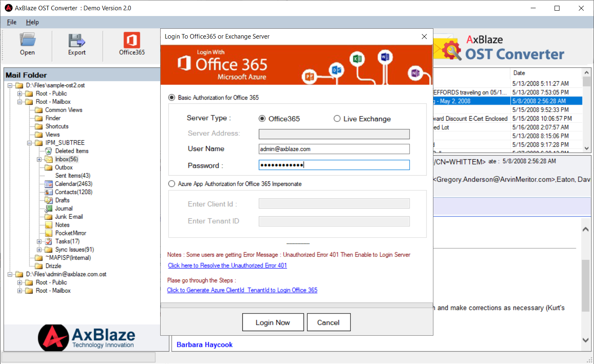594x364 pixels.
Task: Choose Live Exchange server type radio button
Action: (x=337, y=119)
